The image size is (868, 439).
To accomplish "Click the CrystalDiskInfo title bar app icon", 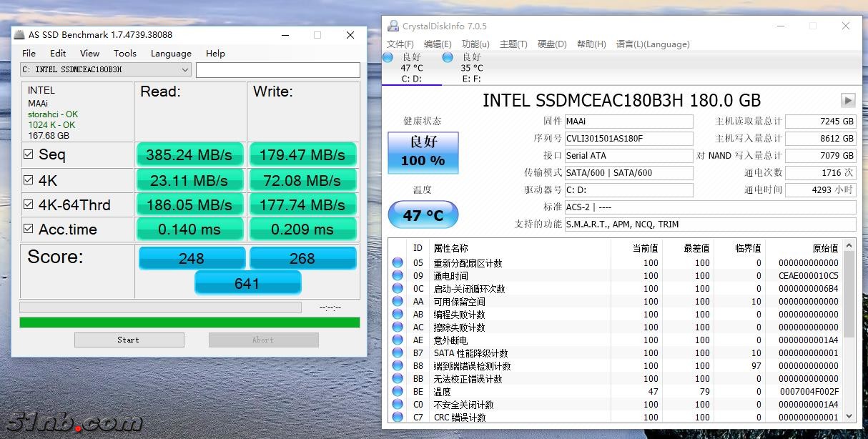I will point(393,26).
